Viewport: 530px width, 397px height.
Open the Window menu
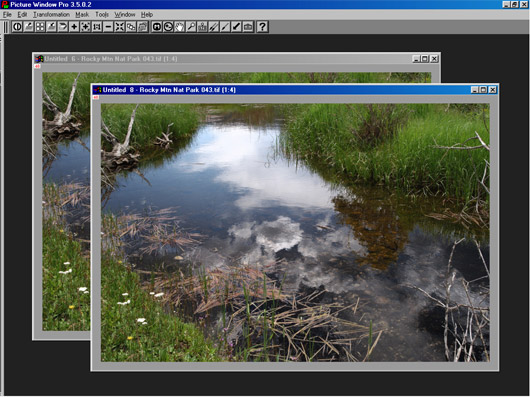click(x=125, y=15)
